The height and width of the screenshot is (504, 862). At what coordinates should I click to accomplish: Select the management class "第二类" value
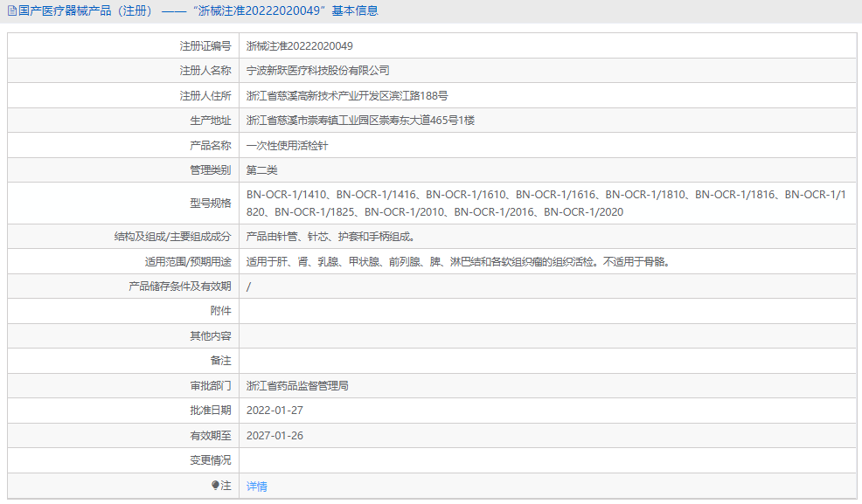tap(263, 169)
